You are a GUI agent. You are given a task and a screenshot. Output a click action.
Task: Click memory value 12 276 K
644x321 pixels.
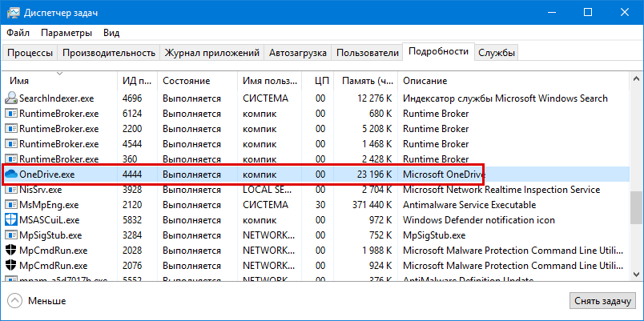375,98
